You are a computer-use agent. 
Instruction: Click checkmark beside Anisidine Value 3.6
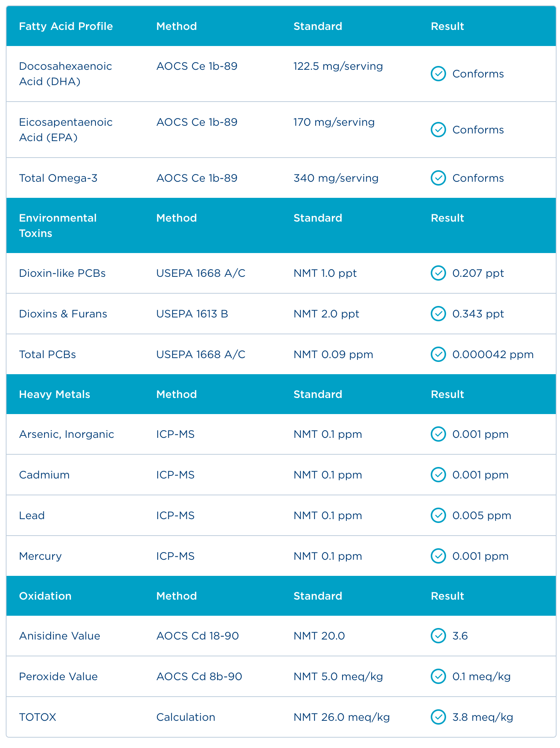click(x=438, y=636)
